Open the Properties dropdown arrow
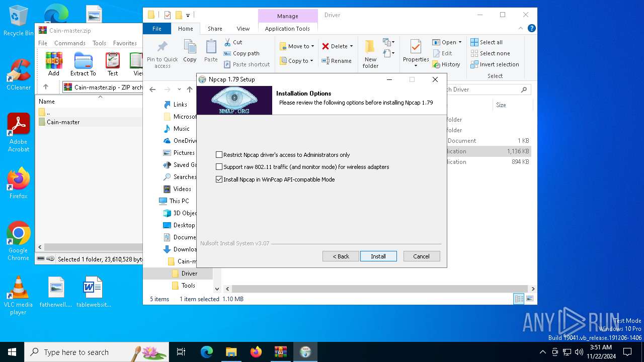Viewport: 644px width, 362px height. coord(416,66)
